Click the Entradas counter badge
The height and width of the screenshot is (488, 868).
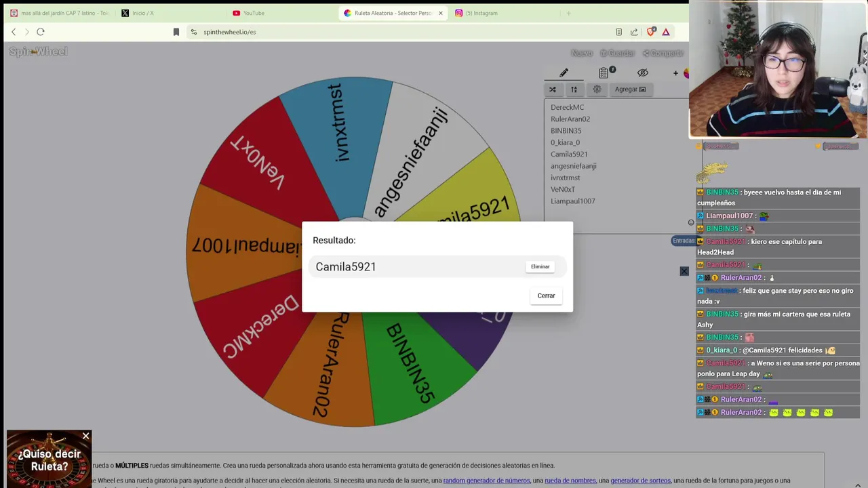point(684,241)
